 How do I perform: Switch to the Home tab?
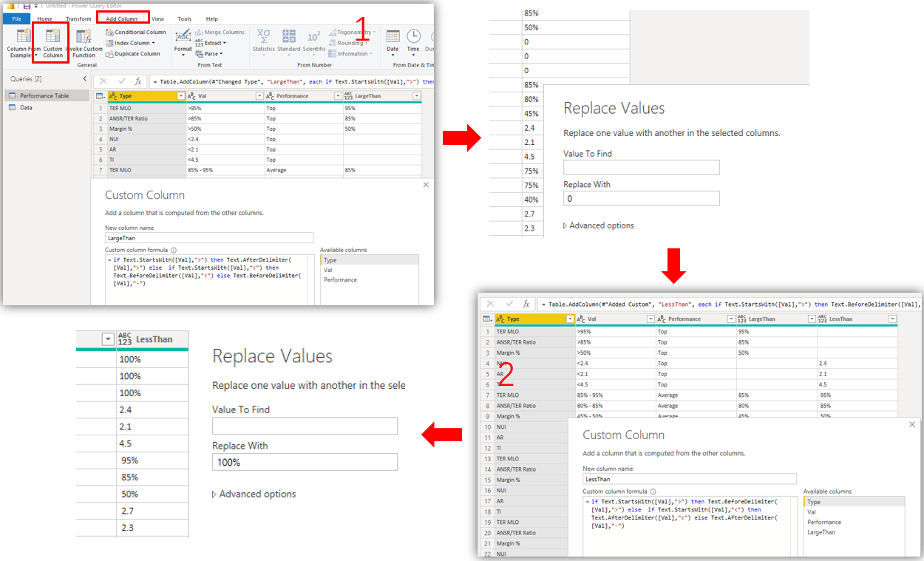tap(44, 18)
